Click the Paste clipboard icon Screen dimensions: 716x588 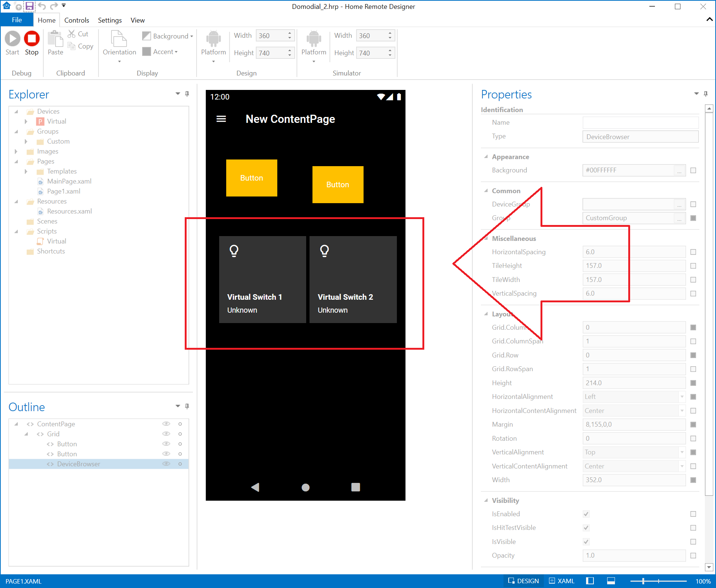pyautogui.click(x=55, y=43)
